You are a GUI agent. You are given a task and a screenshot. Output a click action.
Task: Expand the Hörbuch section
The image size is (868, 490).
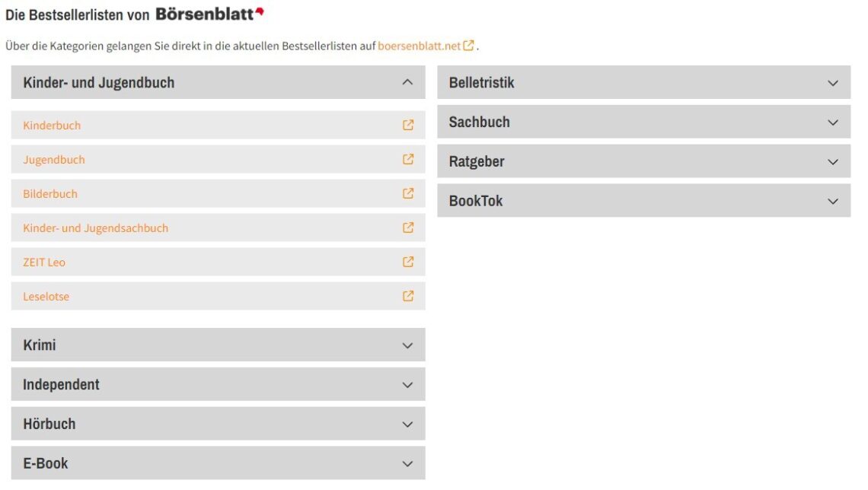point(407,425)
